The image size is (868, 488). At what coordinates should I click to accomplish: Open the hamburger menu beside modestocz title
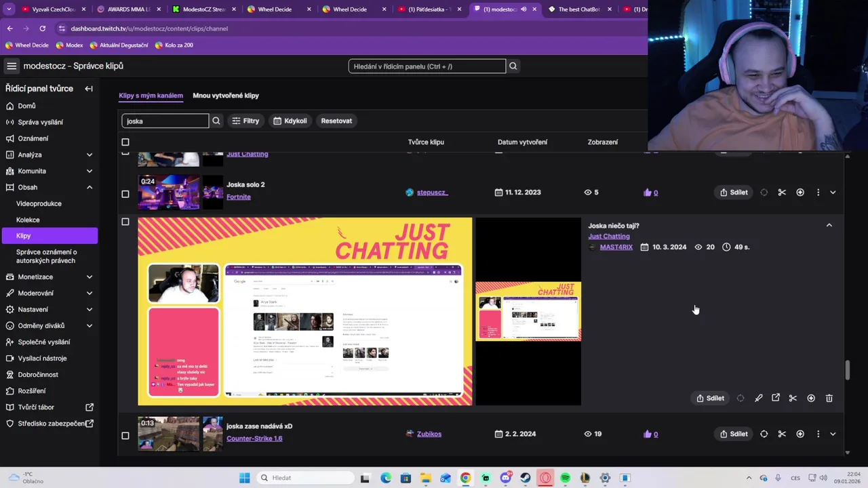pos(12,66)
